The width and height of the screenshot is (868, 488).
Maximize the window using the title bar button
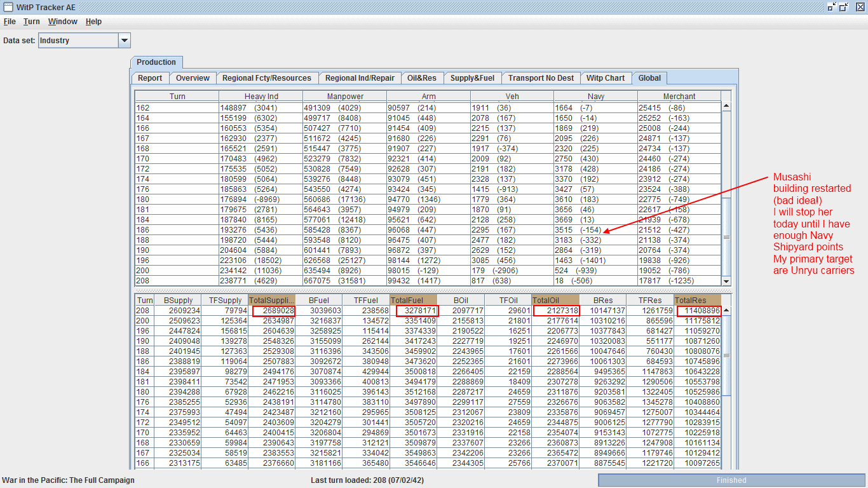point(844,7)
